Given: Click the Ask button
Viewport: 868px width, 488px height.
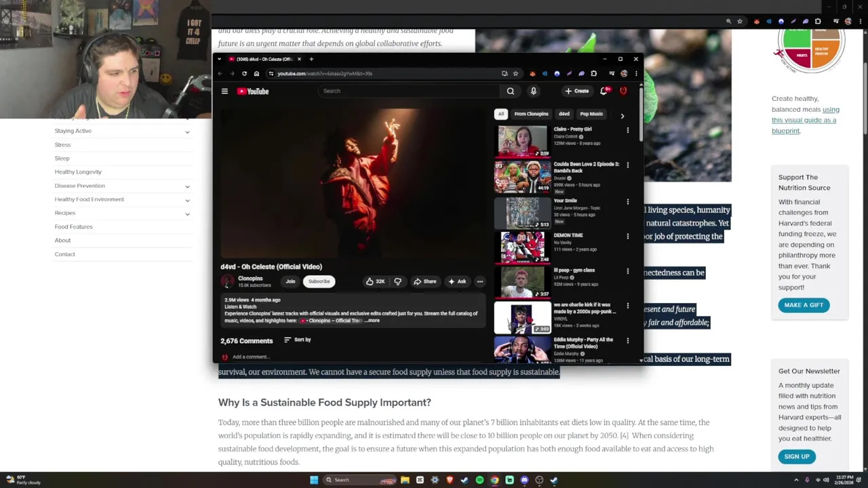Looking at the screenshot, I should (457, 281).
